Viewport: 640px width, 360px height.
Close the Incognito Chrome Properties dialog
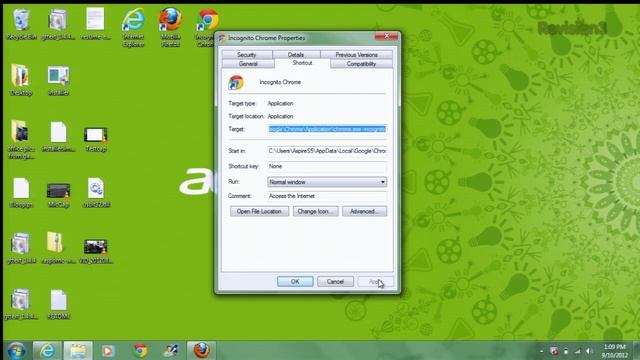click(386, 36)
